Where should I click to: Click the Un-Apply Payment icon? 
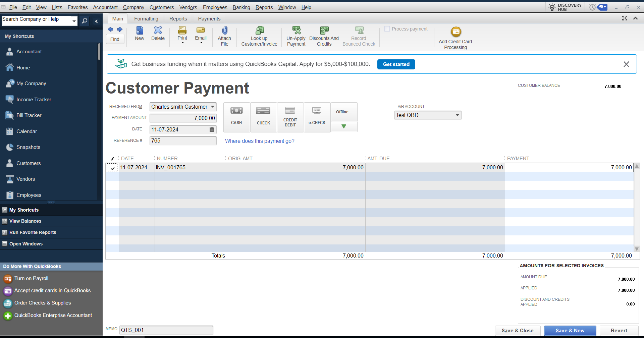[x=296, y=31]
